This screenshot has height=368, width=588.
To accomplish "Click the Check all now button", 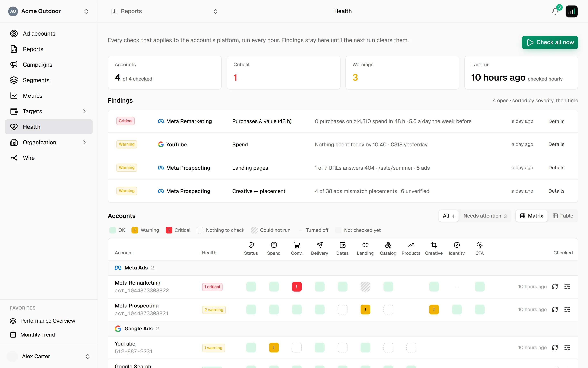I will coord(550,42).
